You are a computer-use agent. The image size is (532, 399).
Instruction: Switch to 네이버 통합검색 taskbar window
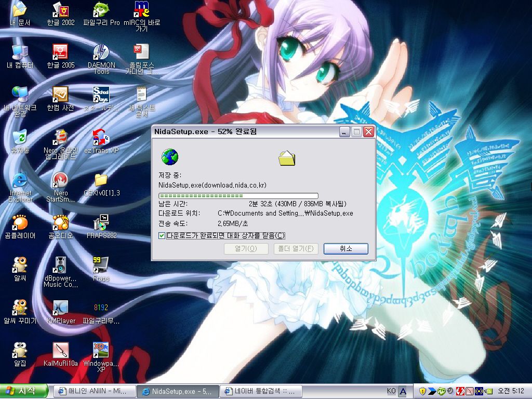click(261, 391)
